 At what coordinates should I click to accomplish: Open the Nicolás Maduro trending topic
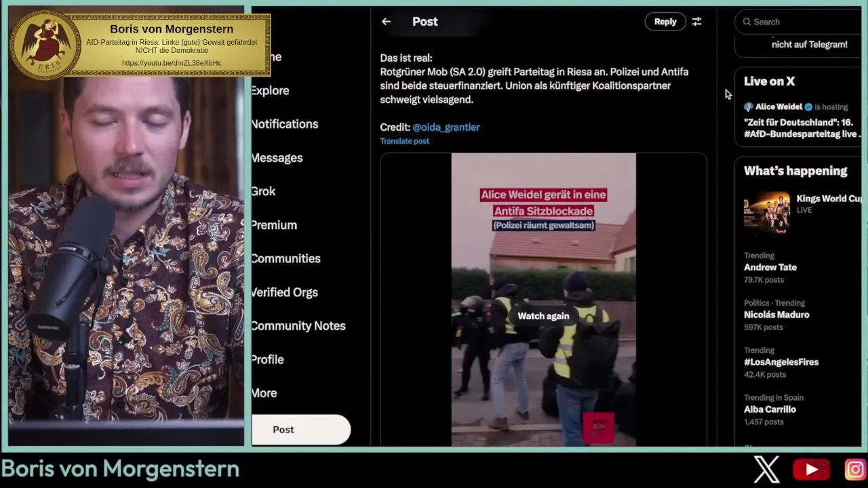[x=776, y=314]
